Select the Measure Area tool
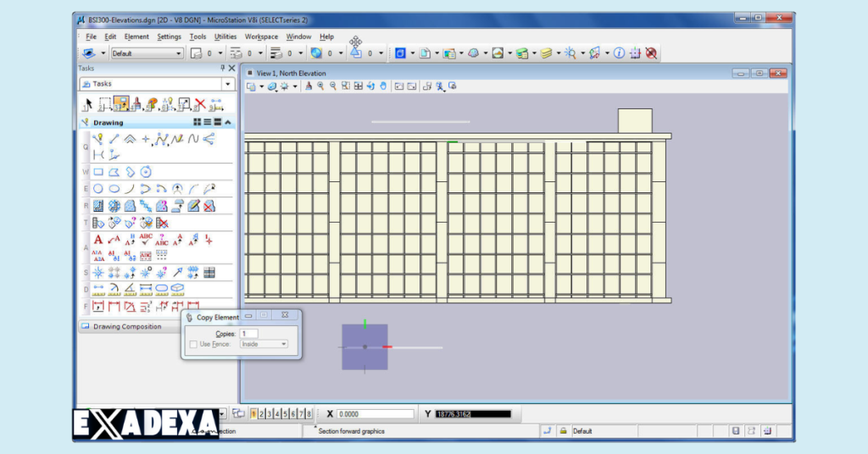Image resolution: width=868 pixels, height=454 pixels. click(x=162, y=289)
